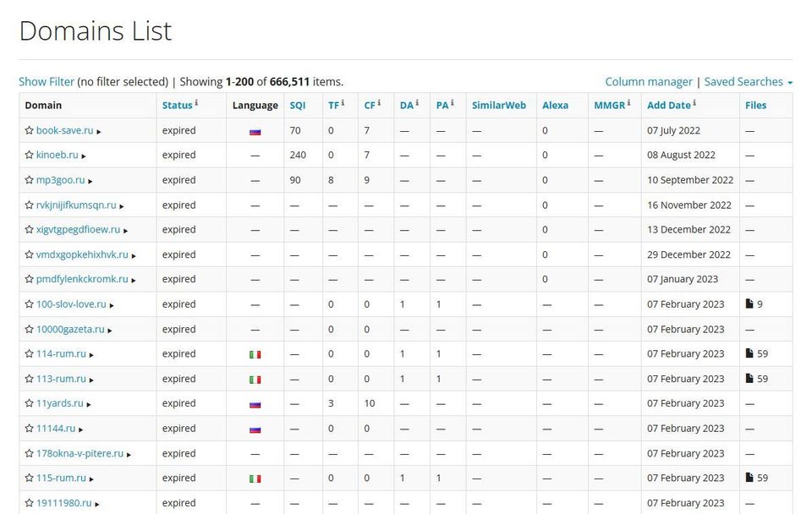Open Saved Searches dropdown

click(x=748, y=82)
